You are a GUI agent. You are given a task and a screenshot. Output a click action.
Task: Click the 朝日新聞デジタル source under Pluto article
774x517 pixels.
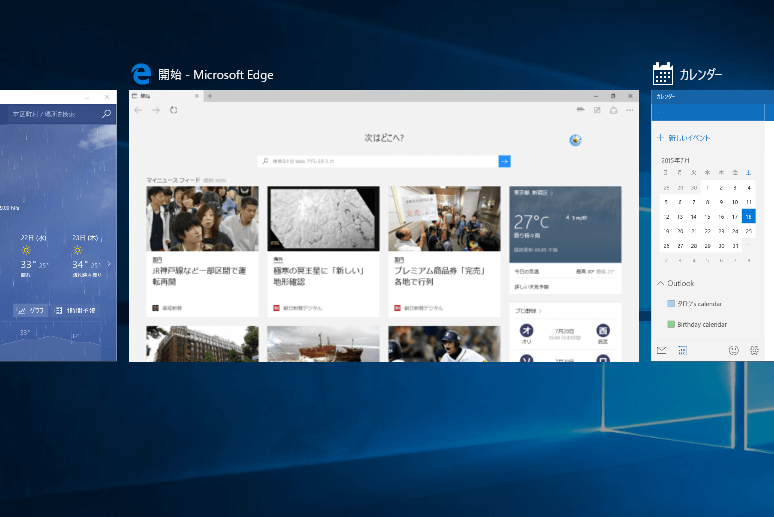pos(303,308)
